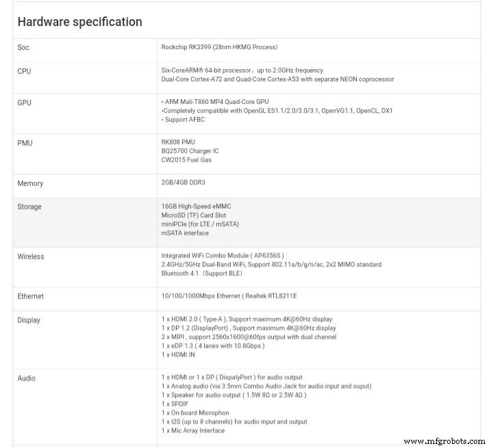493x448 pixels.
Task: Click the BQ25700 Charger IC text
Action: pos(190,151)
